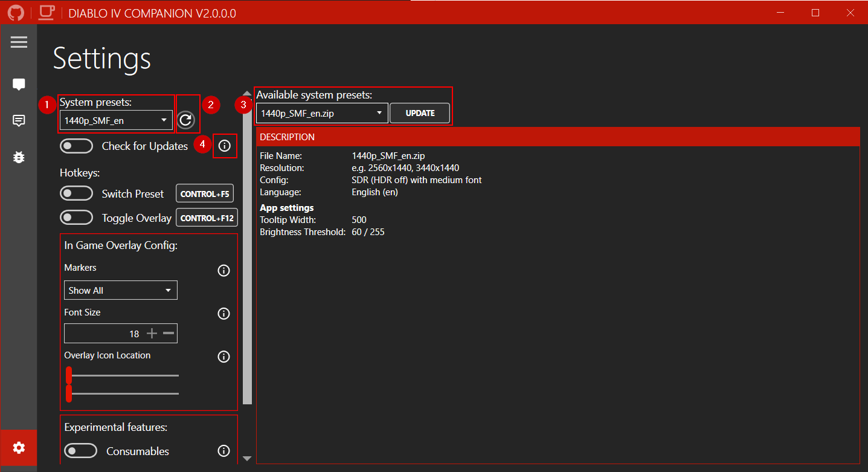Click the settings panel scroll up arrow
This screenshot has height=472, width=868.
(x=247, y=93)
